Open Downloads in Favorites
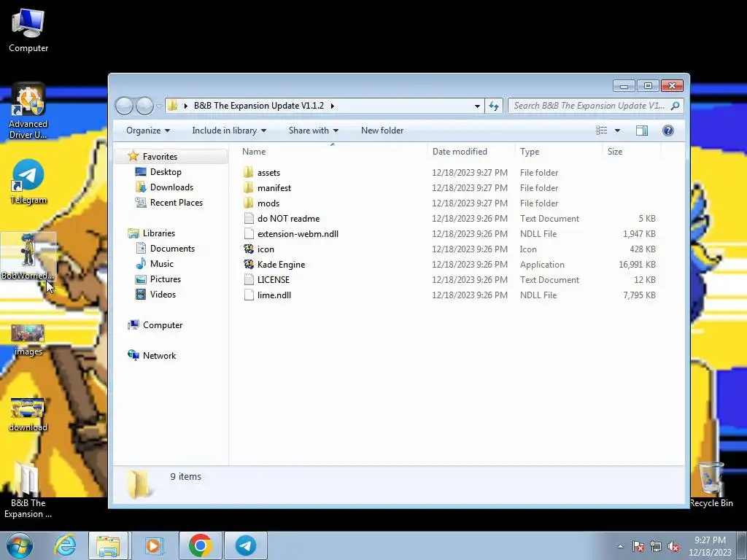 pos(171,187)
